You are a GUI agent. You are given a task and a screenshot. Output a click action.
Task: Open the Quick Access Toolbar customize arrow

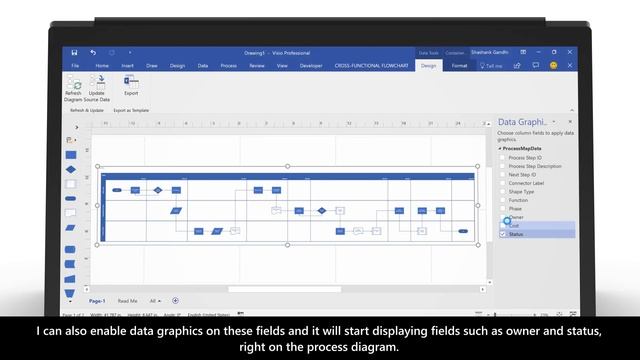[130, 53]
